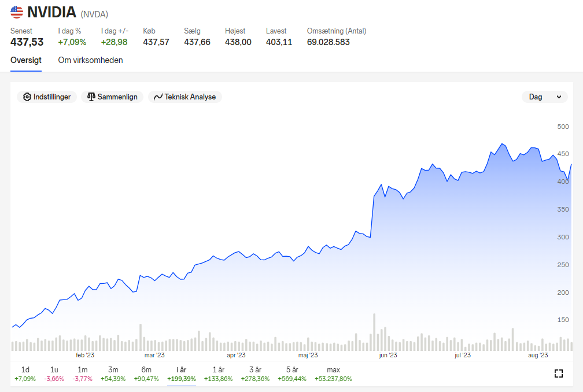Click the 300 price axis label

tap(563, 237)
